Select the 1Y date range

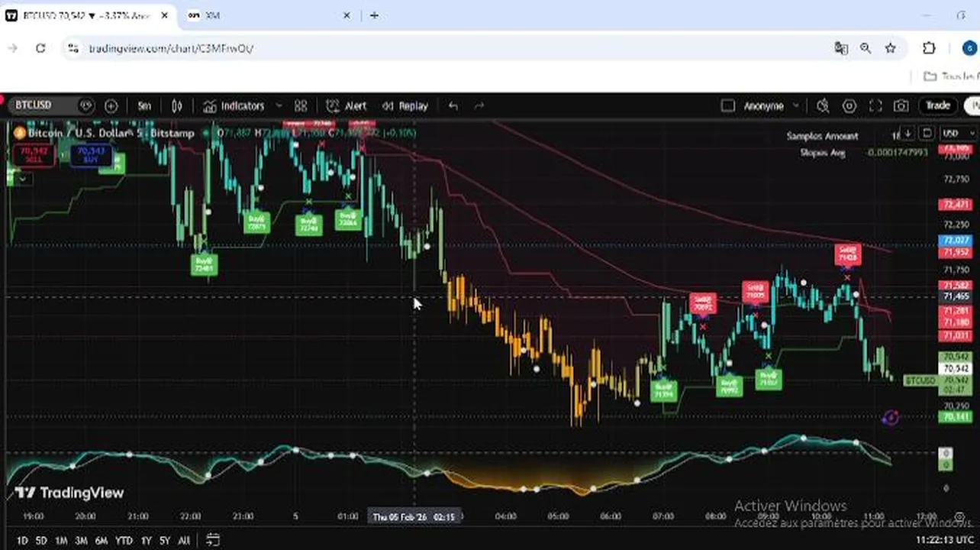coord(146,540)
